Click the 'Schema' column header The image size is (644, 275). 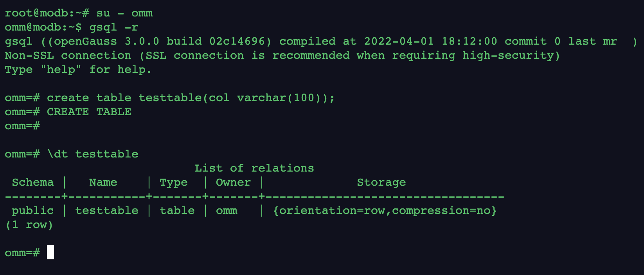click(33, 183)
